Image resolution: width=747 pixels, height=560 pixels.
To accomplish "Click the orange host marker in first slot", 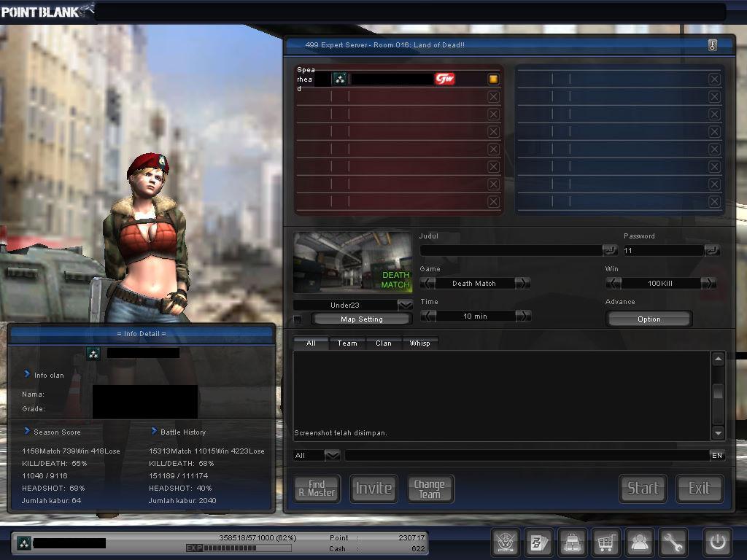I will click(x=493, y=79).
